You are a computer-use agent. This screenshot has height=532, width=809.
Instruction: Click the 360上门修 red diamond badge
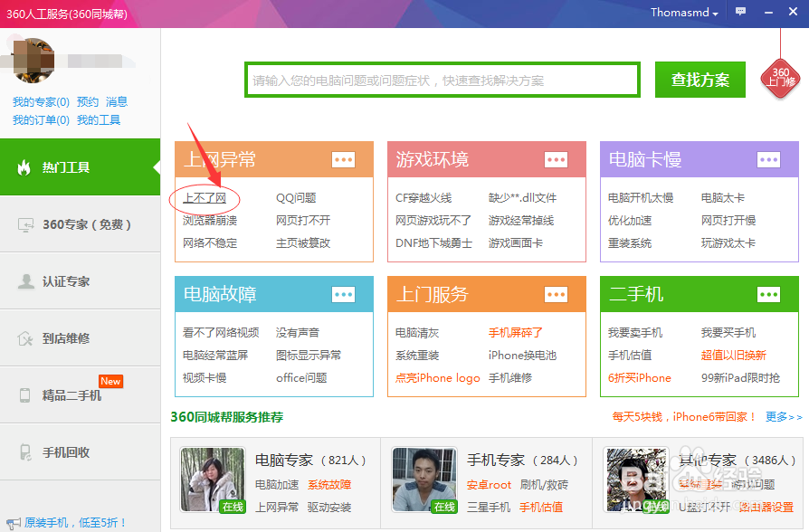click(x=780, y=79)
